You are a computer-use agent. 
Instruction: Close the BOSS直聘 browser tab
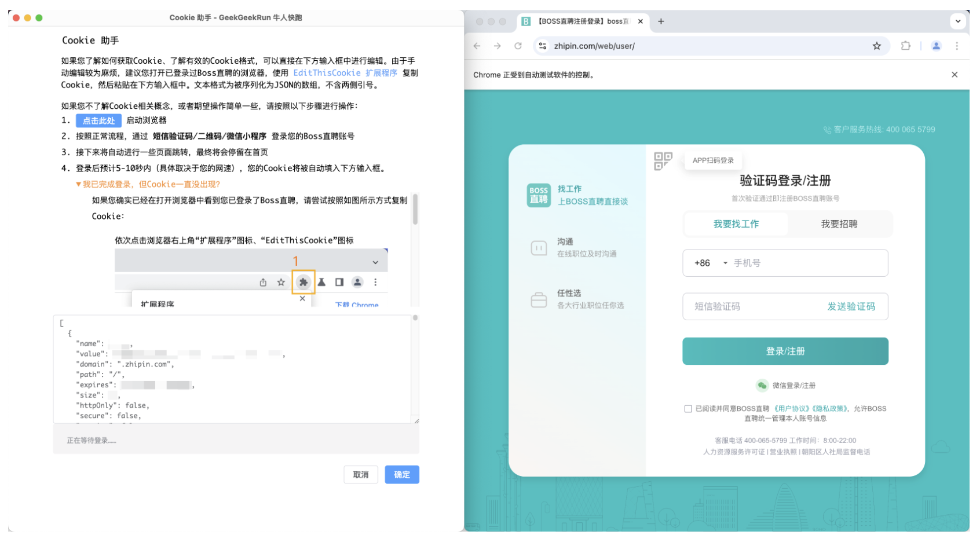(640, 21)
